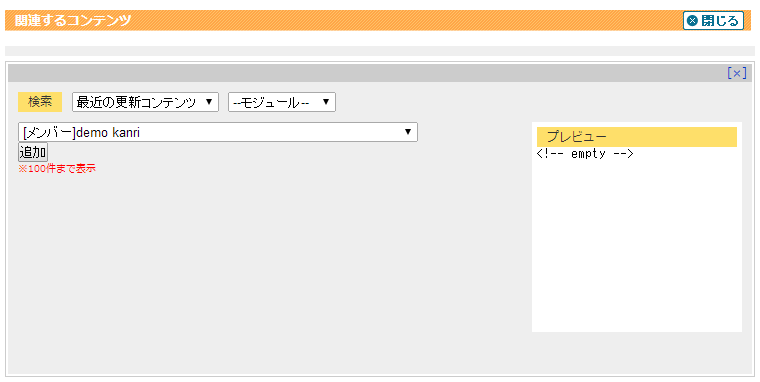Image resolution: width=760 pixels, height=382 pixels.
Task: Click the 閉じる close button
Action: pos(713,21)
